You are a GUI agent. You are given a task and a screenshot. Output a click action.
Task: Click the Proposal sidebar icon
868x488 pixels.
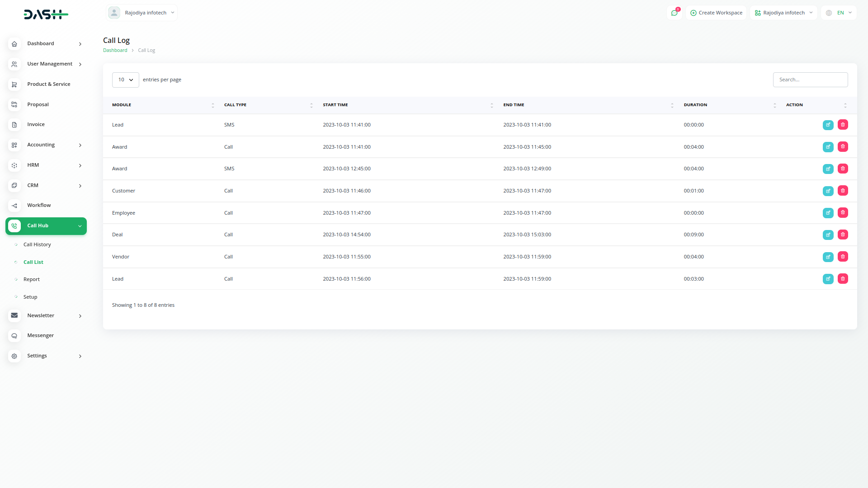coord(14,104)
